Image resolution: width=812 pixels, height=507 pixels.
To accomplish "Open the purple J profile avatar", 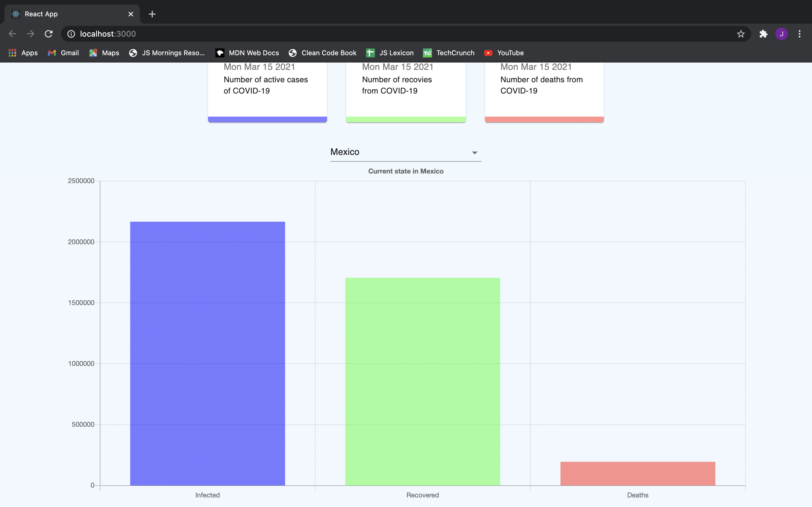I will point(782,34).
